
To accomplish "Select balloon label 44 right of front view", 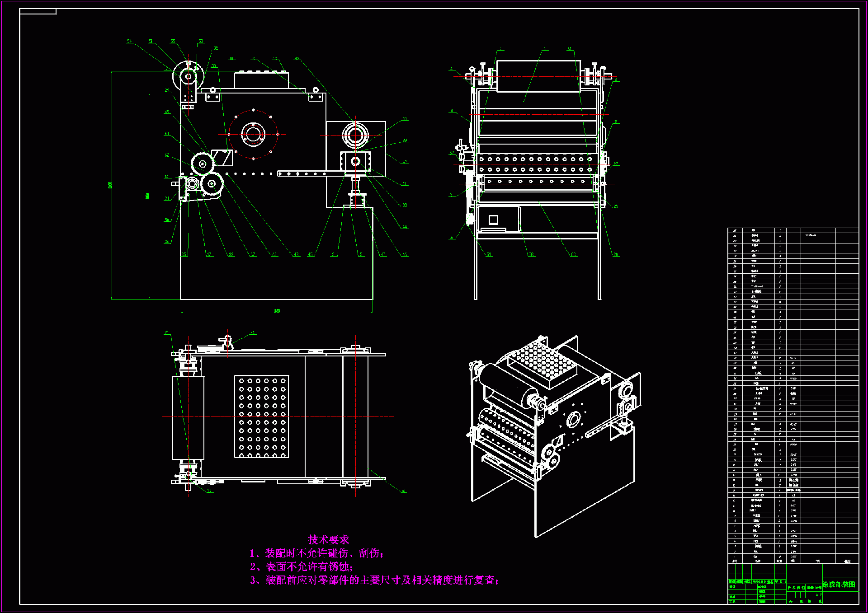I will [405, 227].
